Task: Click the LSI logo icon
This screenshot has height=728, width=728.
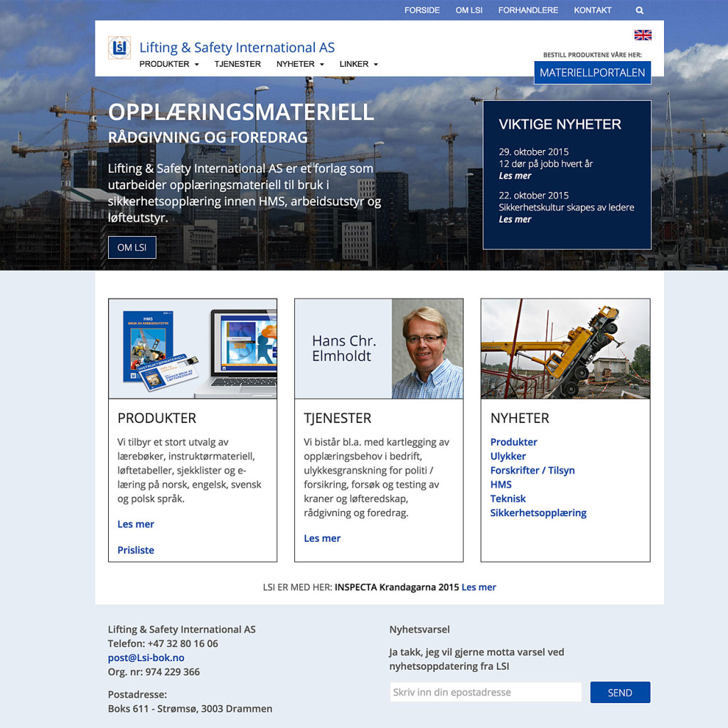Action: pyautogui.click(x=119, y=48)
